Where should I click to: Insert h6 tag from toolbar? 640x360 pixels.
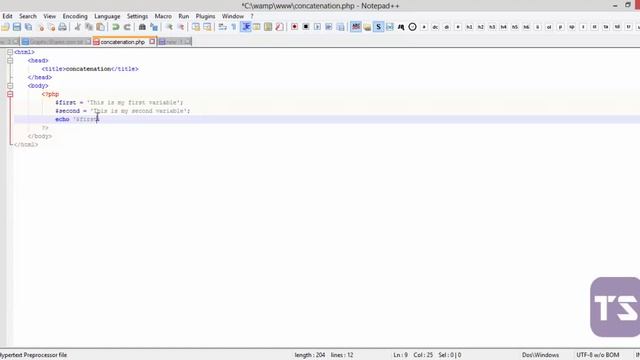(x=527, y=27)
